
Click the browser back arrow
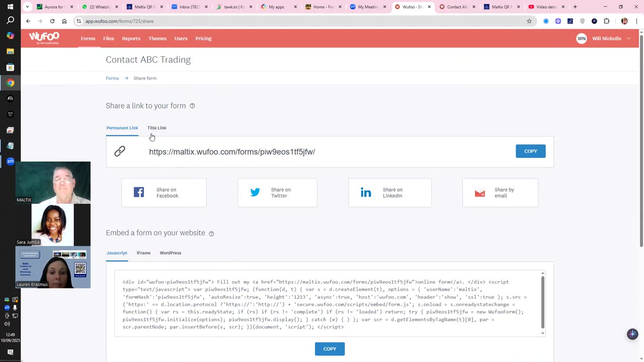coord(28,21)
